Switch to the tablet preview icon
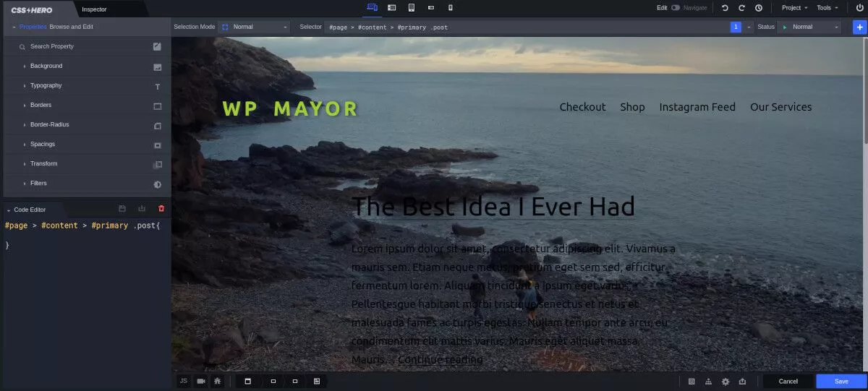The height and width of the screenshot is (391, 868). [x=412, y=8]
